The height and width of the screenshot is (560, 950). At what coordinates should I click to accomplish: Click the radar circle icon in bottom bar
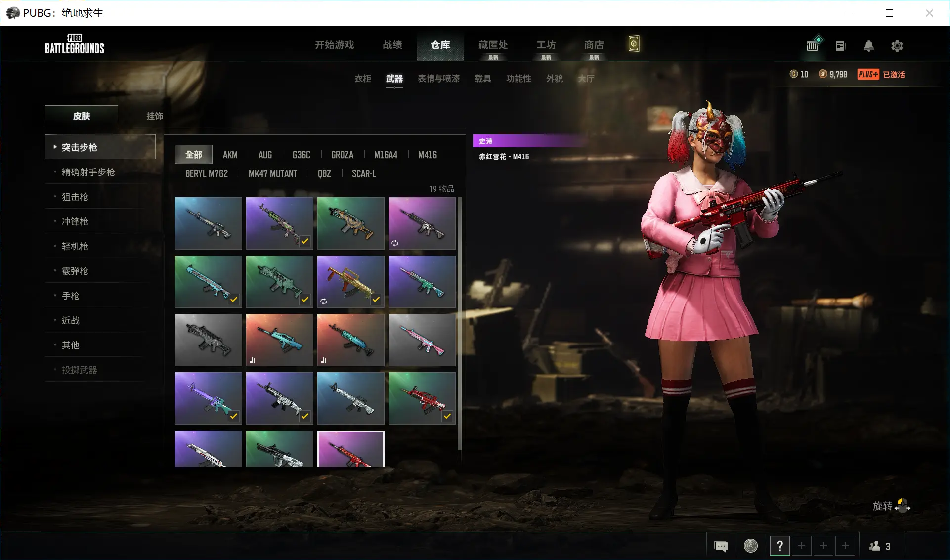point(750,546)
